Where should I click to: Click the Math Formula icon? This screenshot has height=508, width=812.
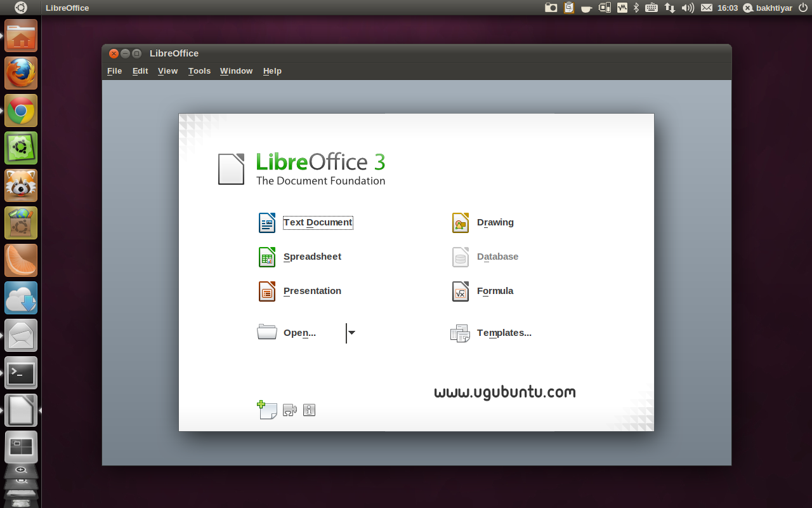461,291
